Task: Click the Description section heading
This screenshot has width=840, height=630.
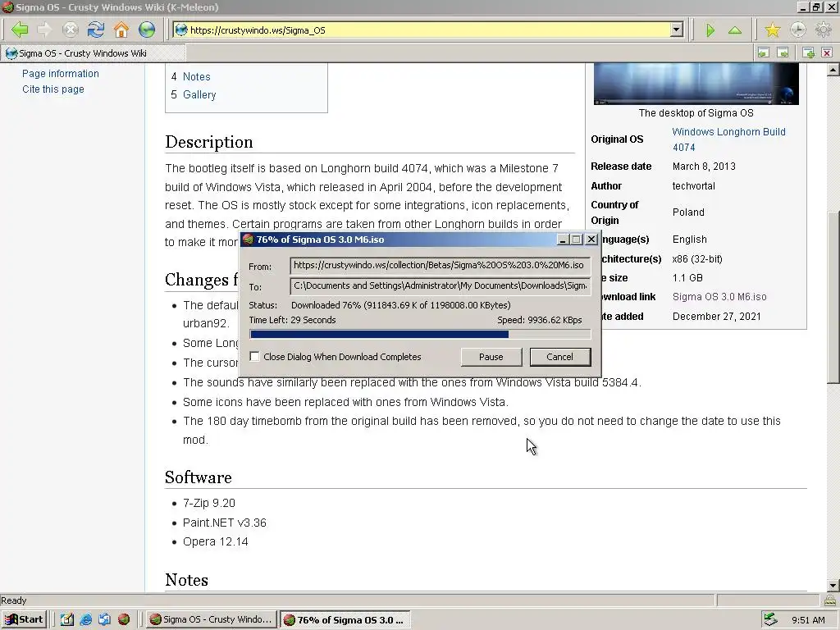Action: (x=209, y=142)
